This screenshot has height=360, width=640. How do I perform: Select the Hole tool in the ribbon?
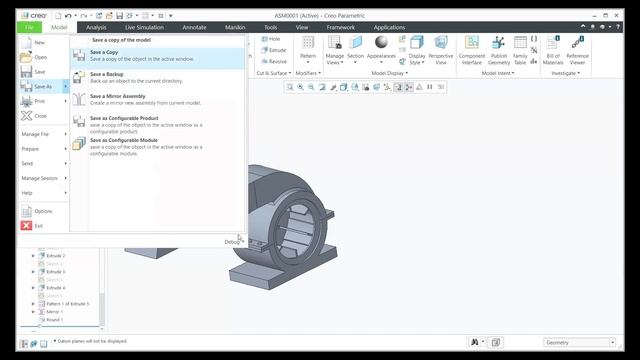point(271,39)
